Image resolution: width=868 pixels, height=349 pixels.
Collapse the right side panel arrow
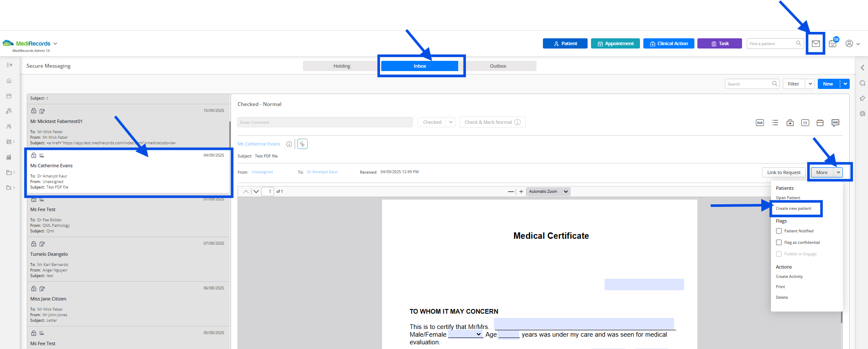click(862, 68)
